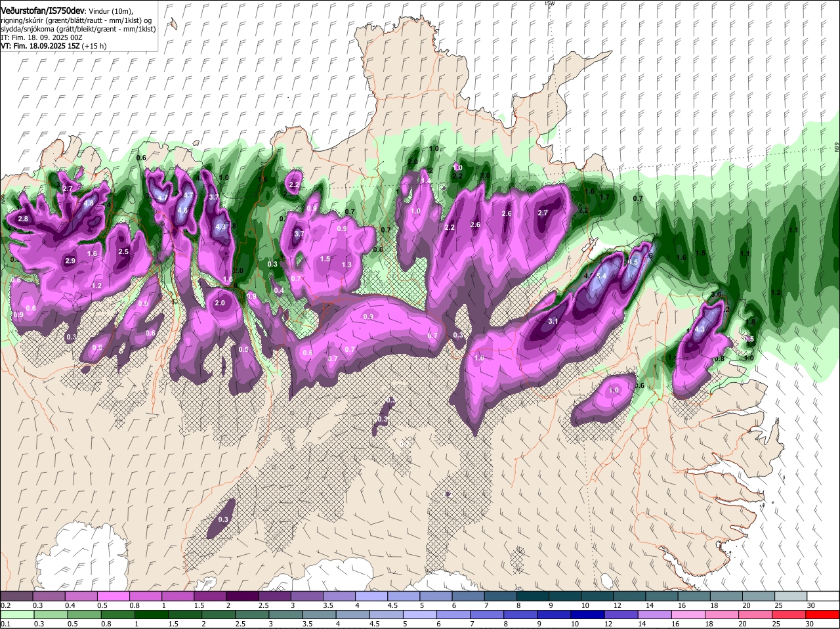Image resolution: width=840 pixels, height=629 pixels.
Task: Pick the navy blue swatch between 10 and 12, lower legend
Action: (x=589, y=615)
